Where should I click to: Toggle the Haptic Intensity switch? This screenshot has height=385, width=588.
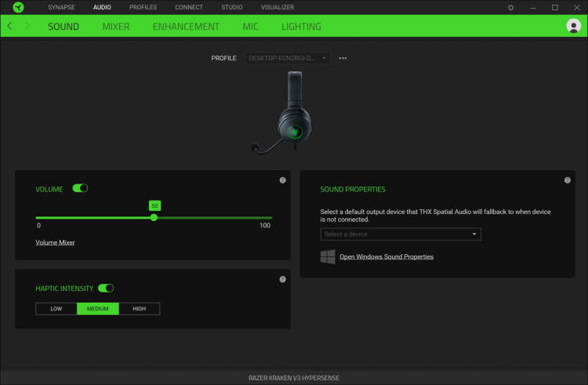(x=106, y=288)
